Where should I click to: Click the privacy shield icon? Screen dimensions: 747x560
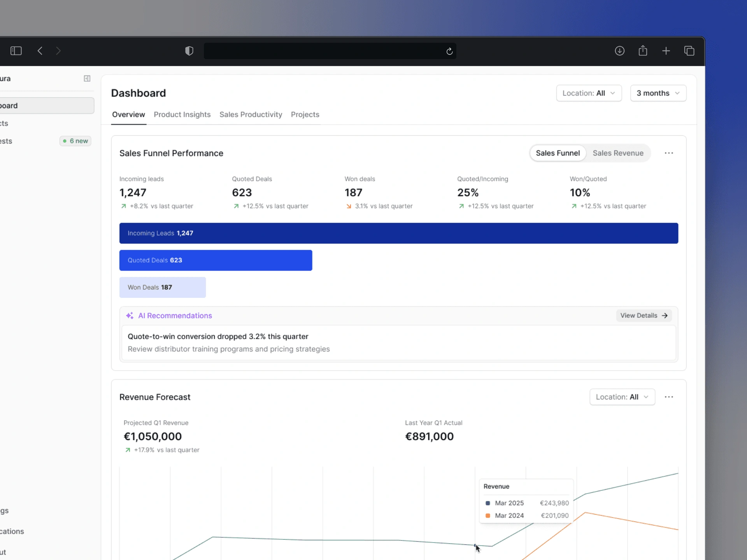tap(189, 51)
